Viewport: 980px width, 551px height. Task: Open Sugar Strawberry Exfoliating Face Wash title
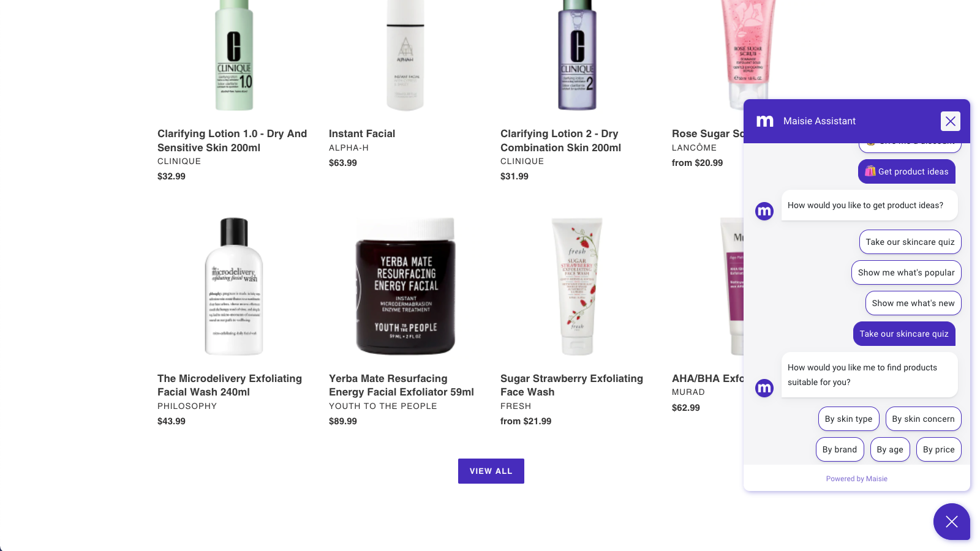coord(571,385)
